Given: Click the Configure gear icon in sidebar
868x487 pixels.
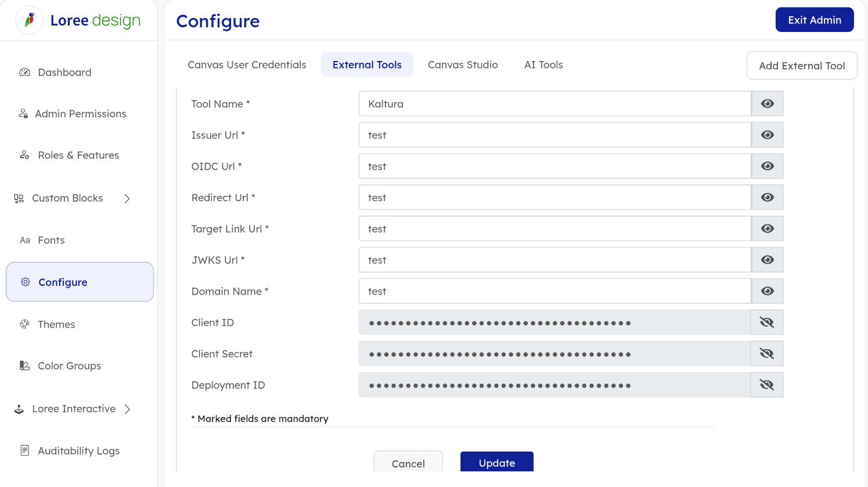Looking at the screenshot, I should (x=26, y=282).
